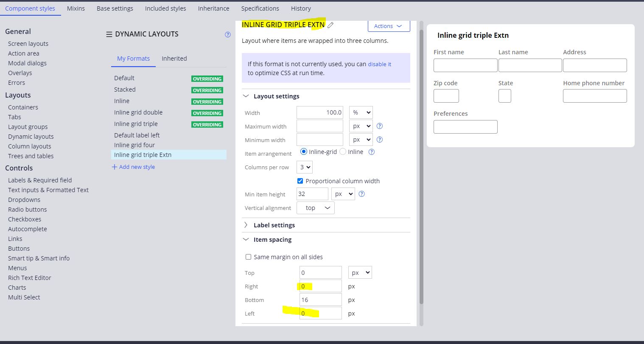Open the Specifications tab
Image resolution: width=644 pixels, height=344 pixels.
click(260, 8)
